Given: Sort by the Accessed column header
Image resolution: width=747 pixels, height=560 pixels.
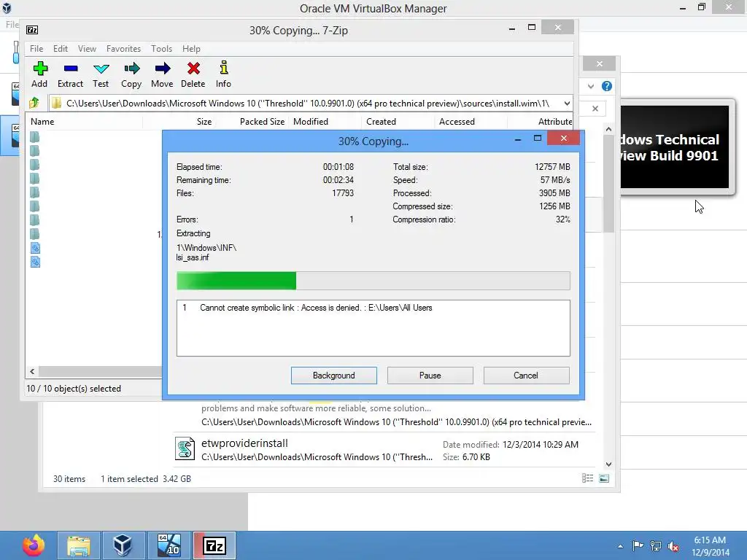Looking at the screenshot, I should [471, 122].
